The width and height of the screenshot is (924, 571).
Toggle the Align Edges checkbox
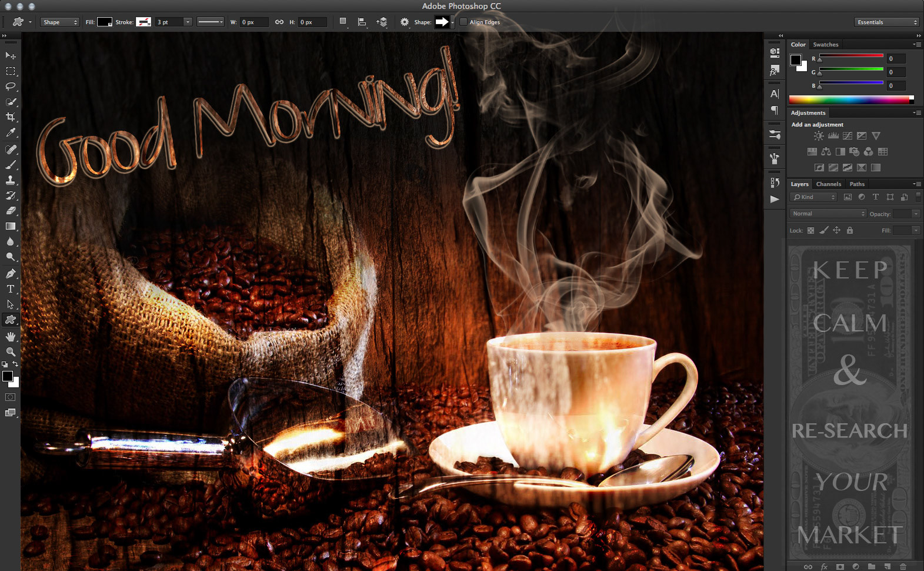click(x=463, y=22)
